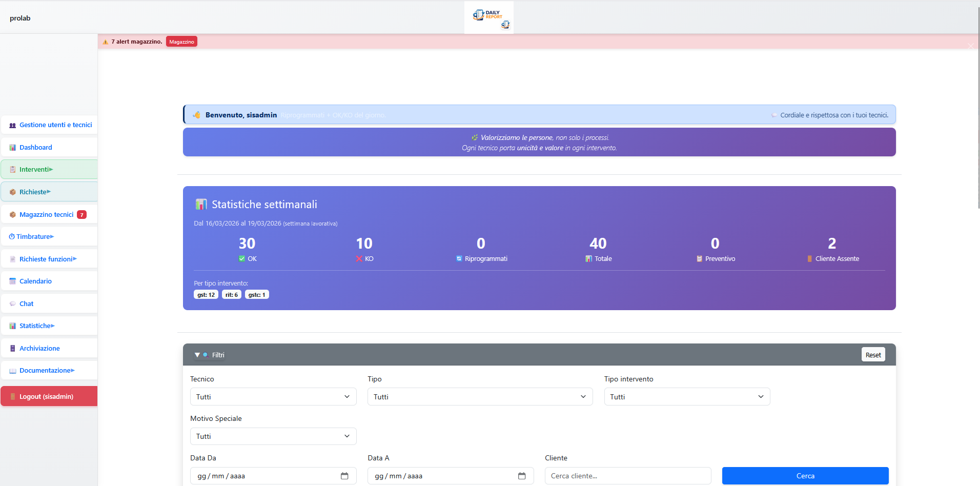Click the Cerca cliente search field
Screen dimensions: 980x486
coord(628,476)
